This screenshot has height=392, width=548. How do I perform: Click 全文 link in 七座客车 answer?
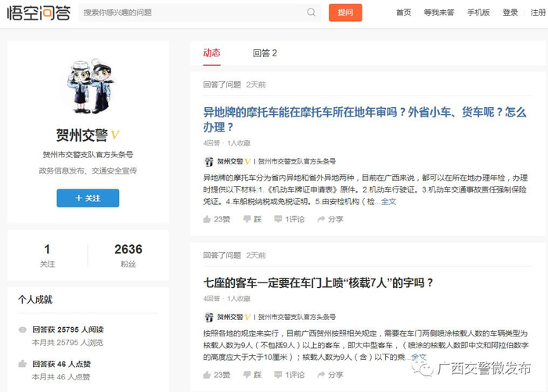pyautogui.click(x=419, y=357)
